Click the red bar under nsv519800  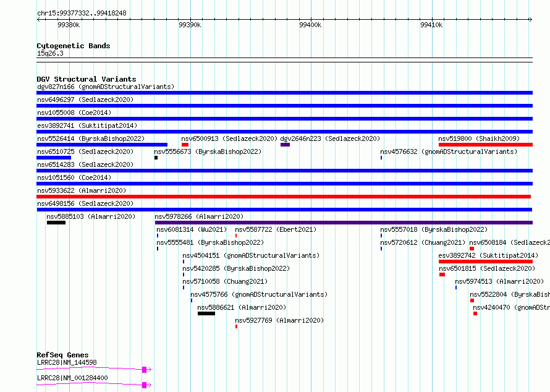(486, 145)
